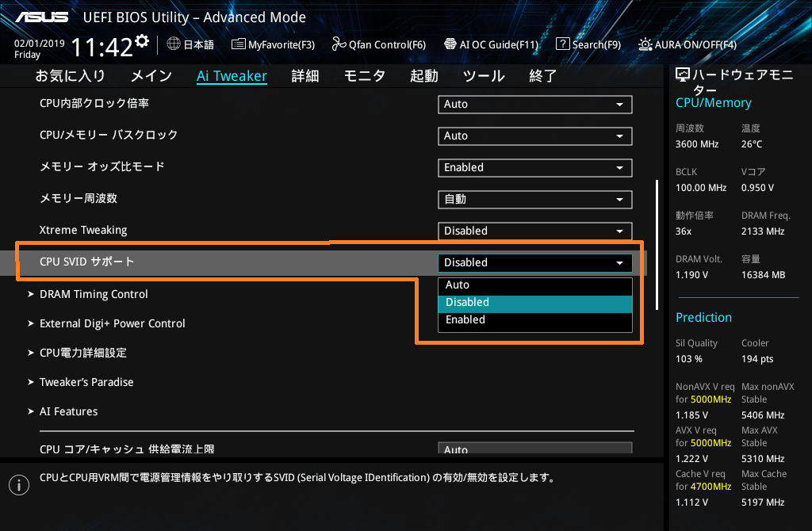Image resolution: width=812 pixels, height=531 pixels.
Task: Switch to 終了 tab
Action: [x=542, y=76]
